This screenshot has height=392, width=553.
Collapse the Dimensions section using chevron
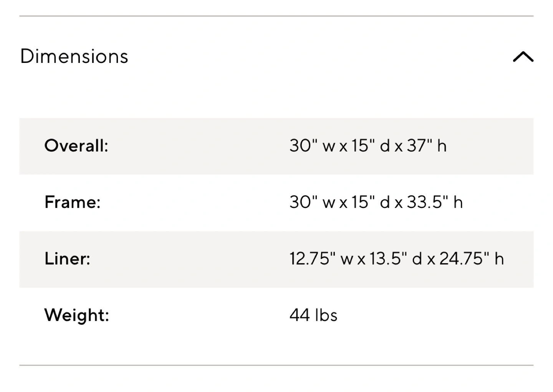[x=523, y=57]
